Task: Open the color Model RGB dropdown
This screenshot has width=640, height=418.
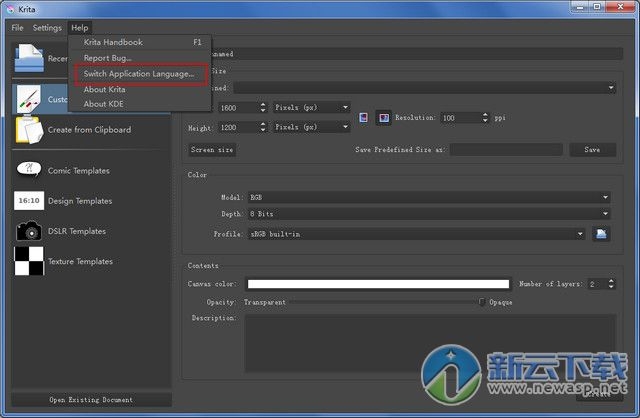Action: point(428,197)
